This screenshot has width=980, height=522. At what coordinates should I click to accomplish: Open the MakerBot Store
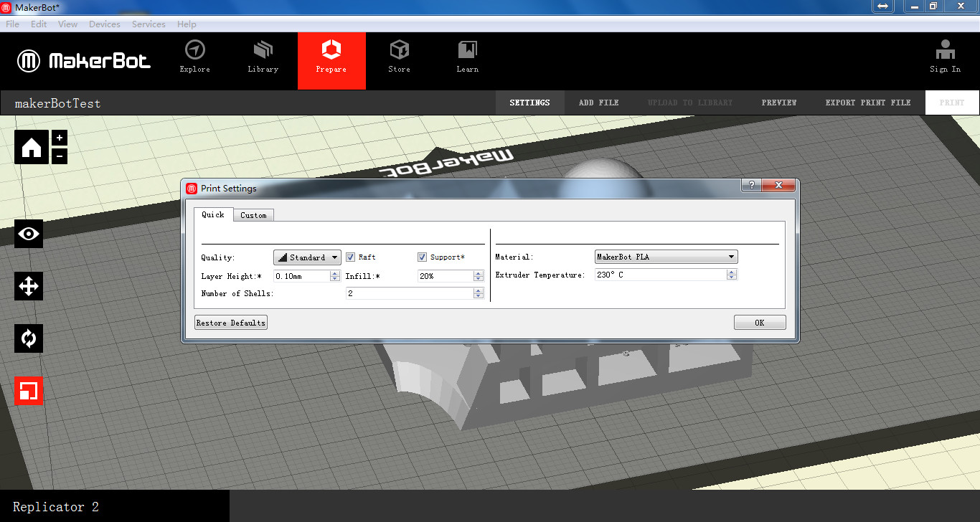(x=400, y=57)
